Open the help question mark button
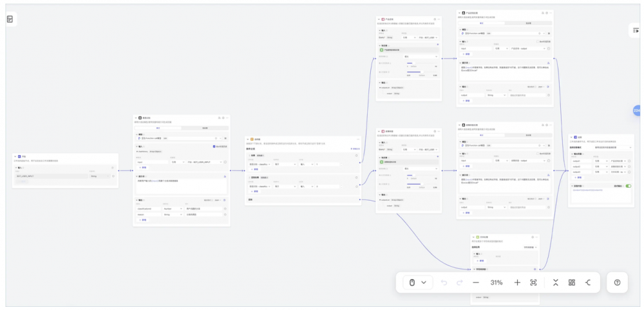 pos(617,282)
